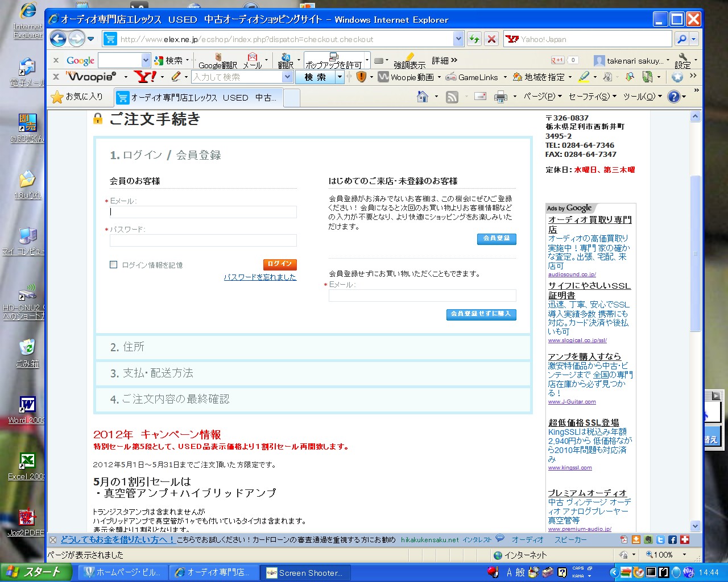Screen dimensions: 728x582
Task: Select the オーディオ専門店エレックス browser tab
Action: [198, 98]
